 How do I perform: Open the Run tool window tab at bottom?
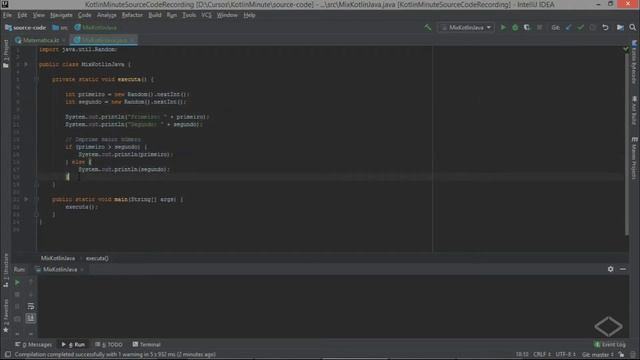(x=73, y=344)
